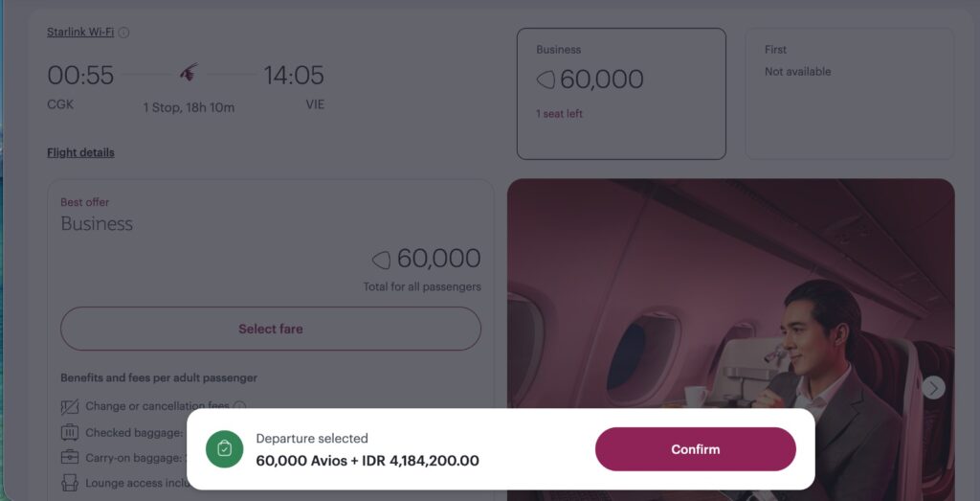Click the cancellation fees info tooltip icon

(x=239, y=406)
